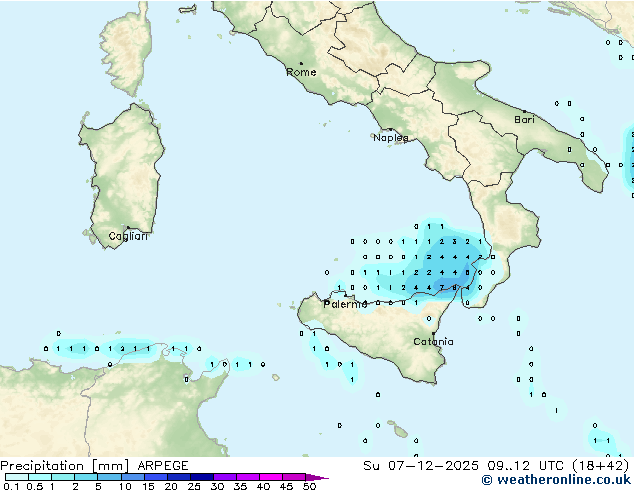Pick the 10–15 mm legend color swatch
The height and width of the screenshot is (490, 634).
[132, 477]
